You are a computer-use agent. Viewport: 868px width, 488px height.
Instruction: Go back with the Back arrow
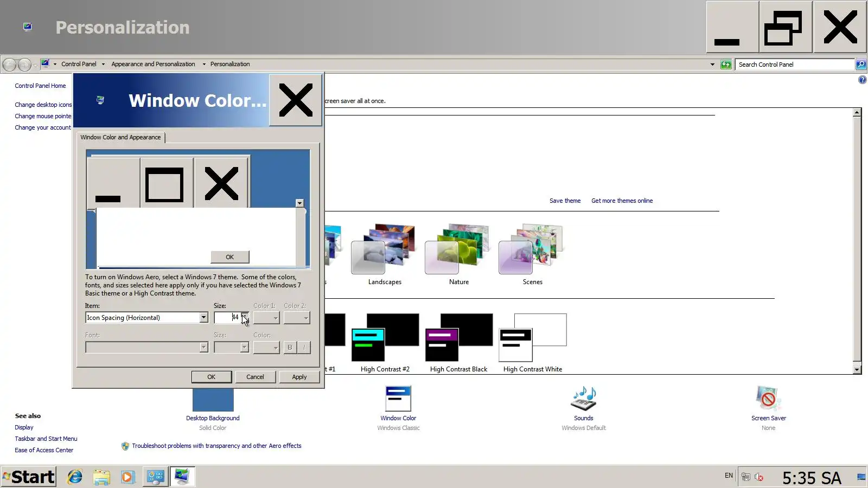(9, 65)
